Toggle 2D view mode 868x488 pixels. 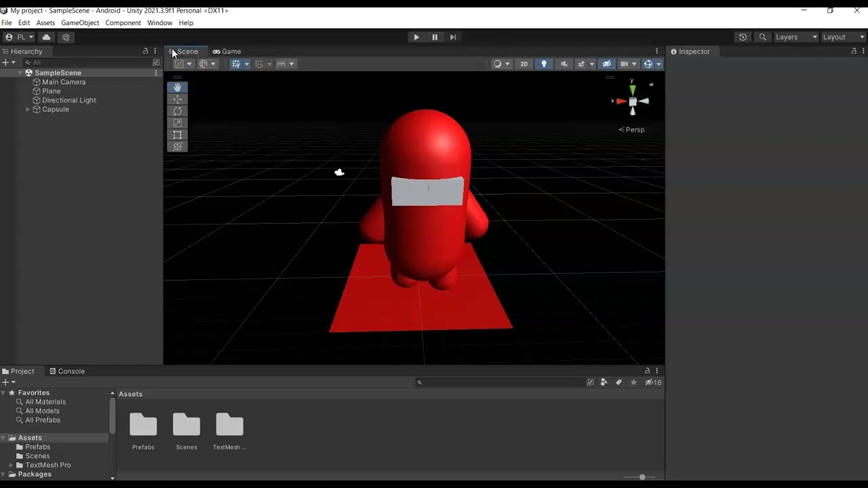point(524,64)
